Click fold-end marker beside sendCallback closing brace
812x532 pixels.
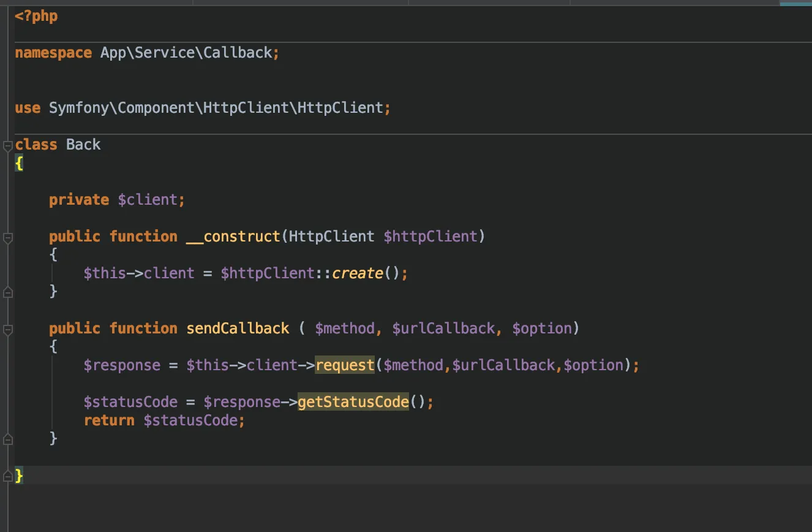[x=7, y=439]
